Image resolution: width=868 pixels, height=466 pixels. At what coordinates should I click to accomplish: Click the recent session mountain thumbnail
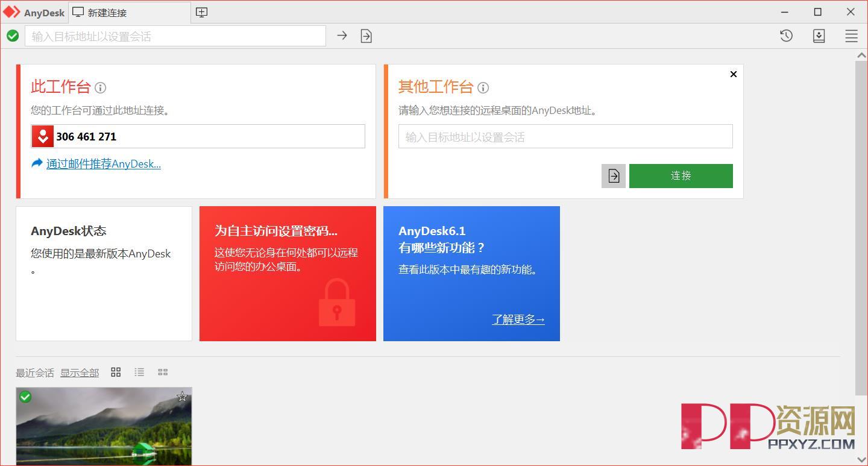[x=104, y=428]
